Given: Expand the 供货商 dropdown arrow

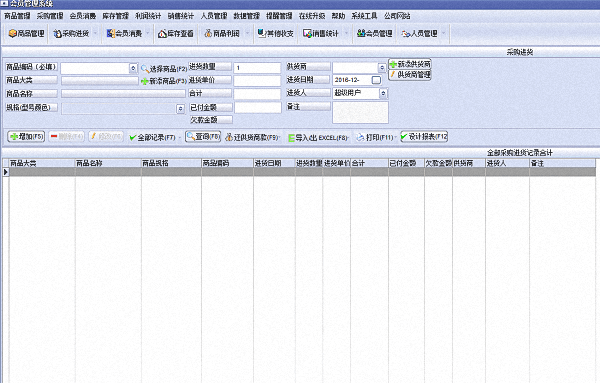Looking at the screenshot, I should tap(382, 68).
